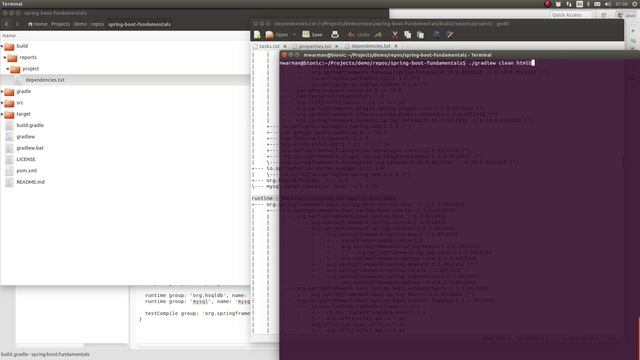This screenshot has height=360, width=640.
Task: Go forward in file manager
Action: coord(17,24)
